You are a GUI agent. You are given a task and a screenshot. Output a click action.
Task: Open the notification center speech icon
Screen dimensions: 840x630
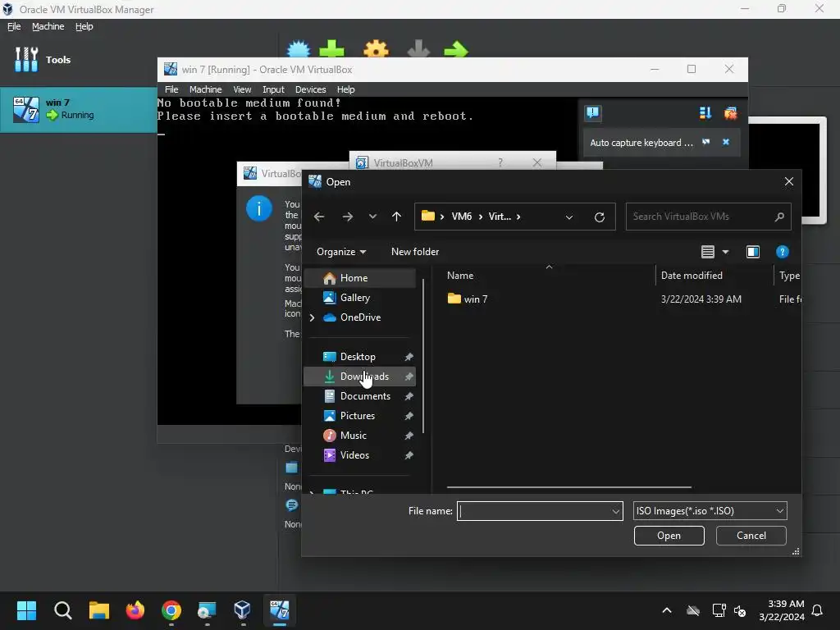click(x=592, y=113)
